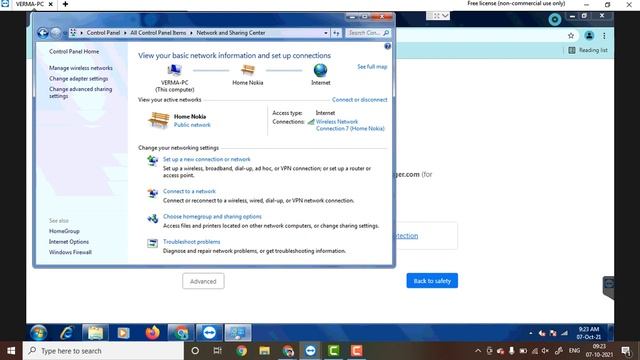The image size is (640, 360).
Task: Click the Type here to search box
Action: pyautogui.click(x=103, y=351)
